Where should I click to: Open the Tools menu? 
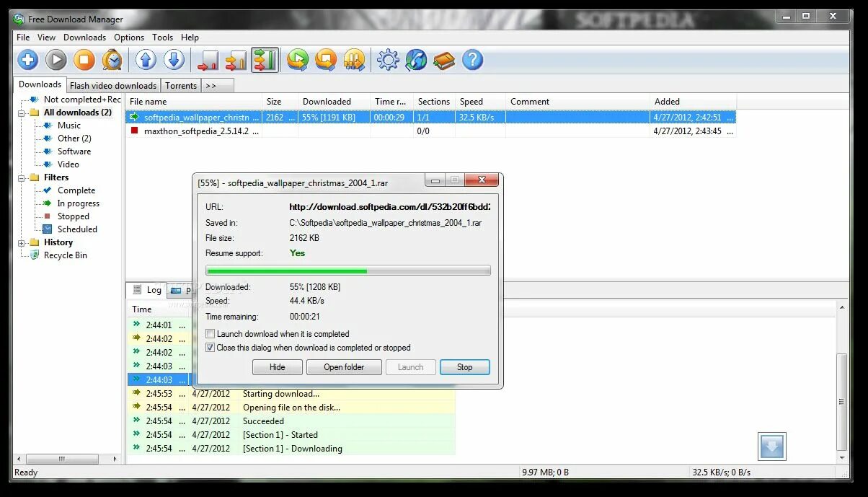pyautogui.click(x=163, y=38)
